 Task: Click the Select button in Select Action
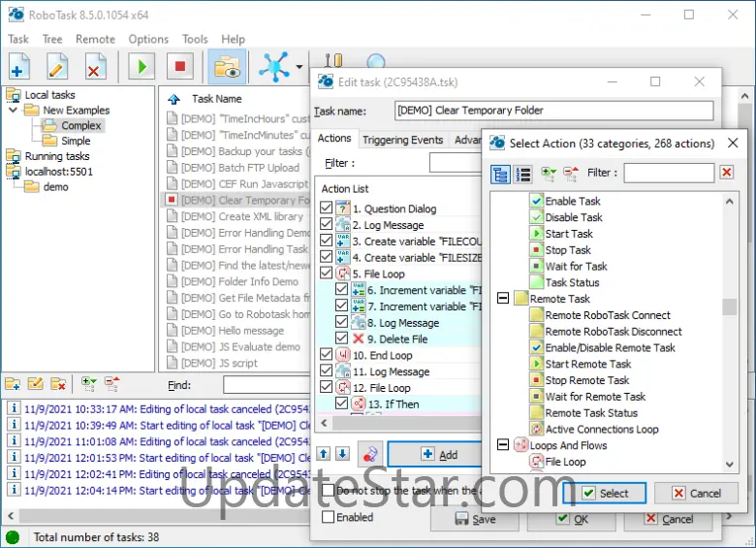(x=605, y=493)
